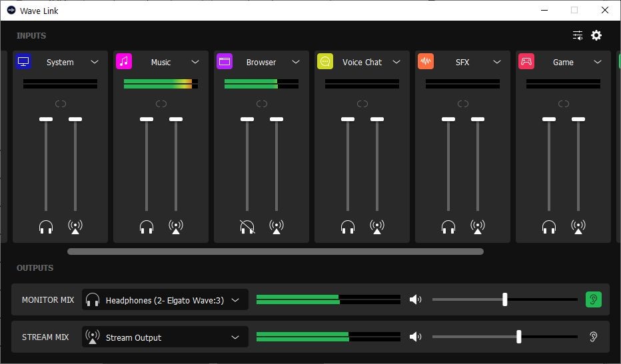621x364 pixels.
Task: Expand the System channel dropdown arrow
Action: (95, 62)
